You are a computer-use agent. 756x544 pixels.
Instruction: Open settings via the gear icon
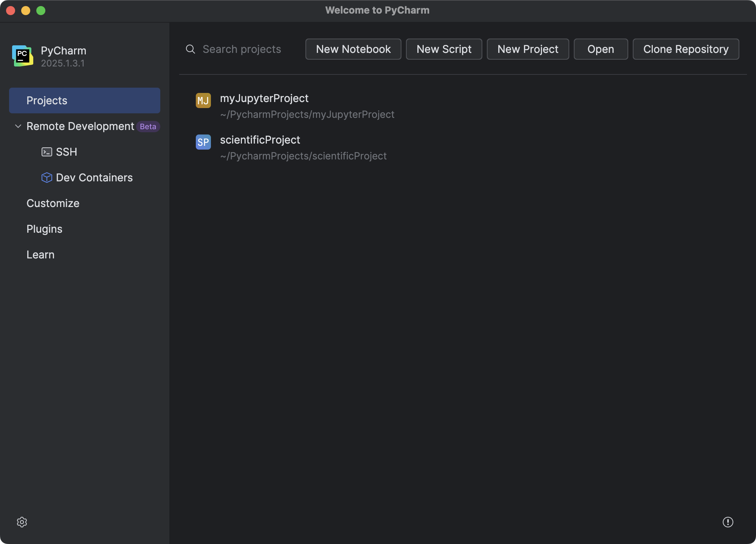[22, 522]
